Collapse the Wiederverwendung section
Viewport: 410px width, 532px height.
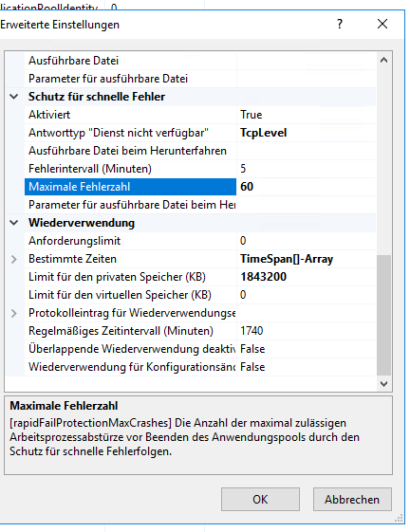pyautogui.click(x=14, y=223)
